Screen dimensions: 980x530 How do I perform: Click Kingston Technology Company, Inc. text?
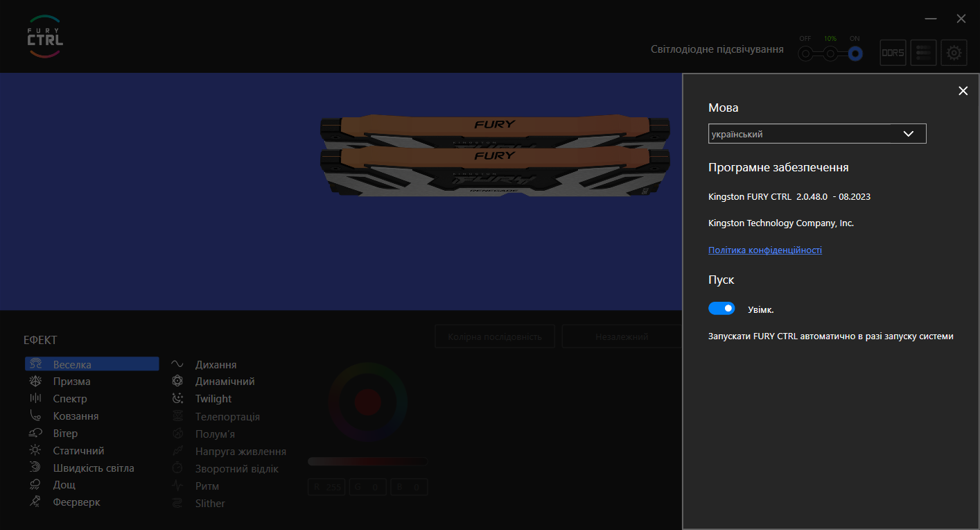tap(781, 223)
